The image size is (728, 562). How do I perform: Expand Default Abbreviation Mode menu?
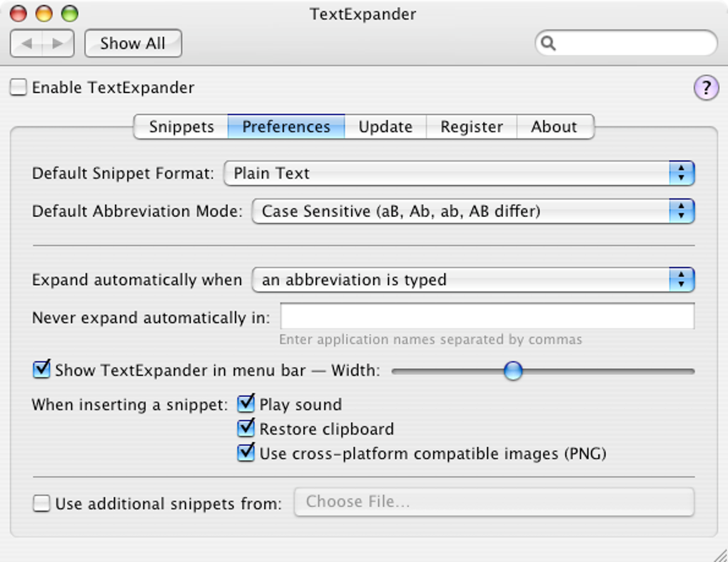472,211
